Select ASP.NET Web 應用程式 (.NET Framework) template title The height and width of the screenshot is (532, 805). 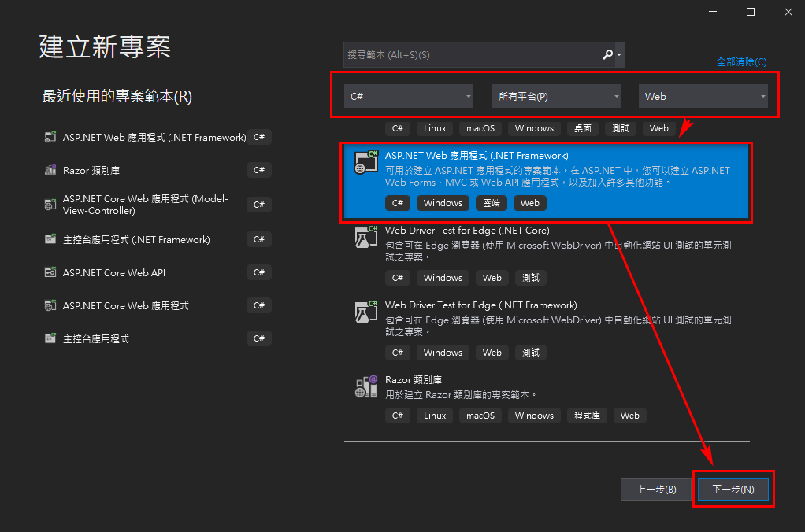[x=477, y=156]
